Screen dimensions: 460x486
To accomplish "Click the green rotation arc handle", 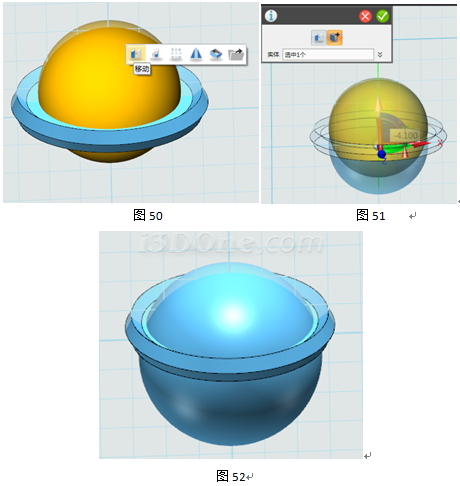I will coord(396,149).
